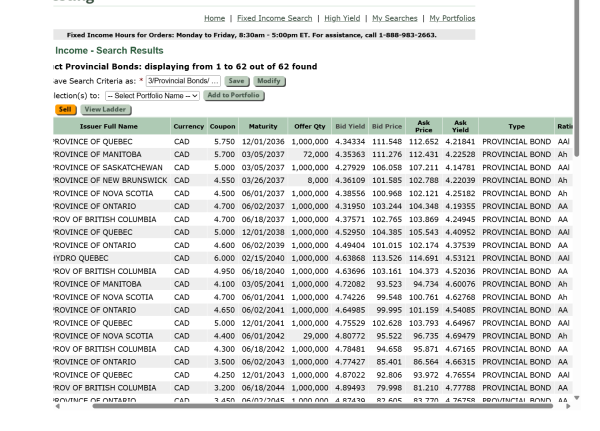Click bid price 85.401
Image resolution: width=600 pixels, height=431 pixels.
(389, 362)
